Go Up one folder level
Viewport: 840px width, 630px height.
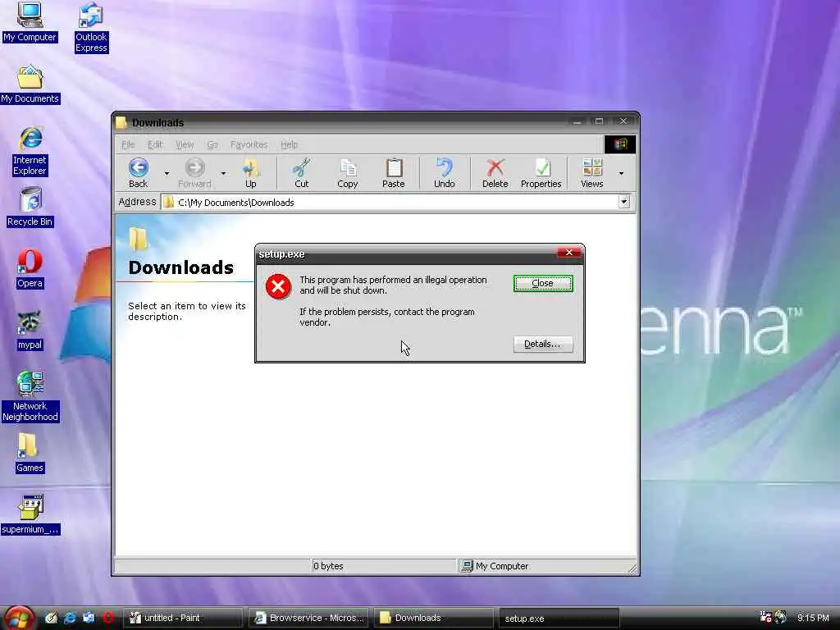click(251, 173)
